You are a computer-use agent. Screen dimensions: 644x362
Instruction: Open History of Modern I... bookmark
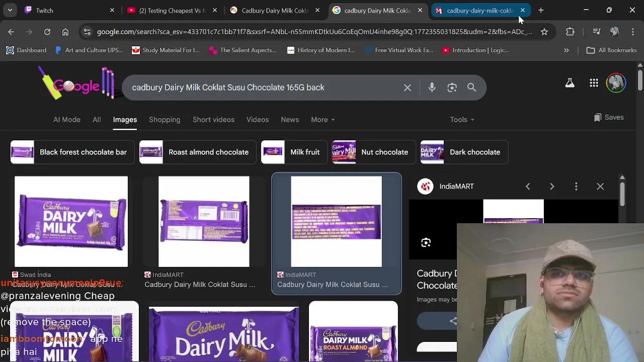[320, 50]
